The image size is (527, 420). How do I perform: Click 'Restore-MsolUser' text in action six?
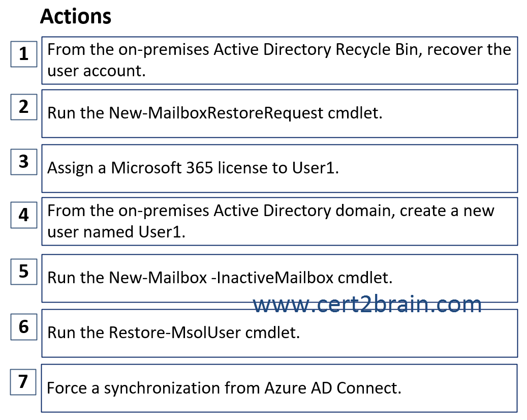(x=174, y=333)
